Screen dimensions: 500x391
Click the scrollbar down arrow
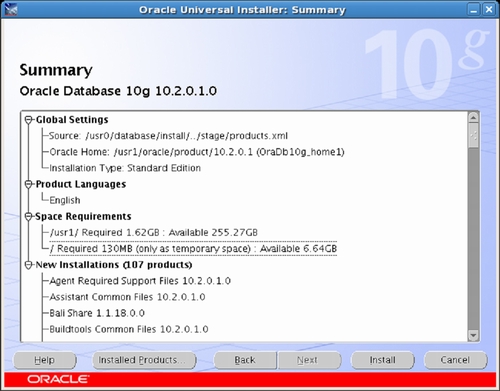pyautogui.click(x=473, y=335)
